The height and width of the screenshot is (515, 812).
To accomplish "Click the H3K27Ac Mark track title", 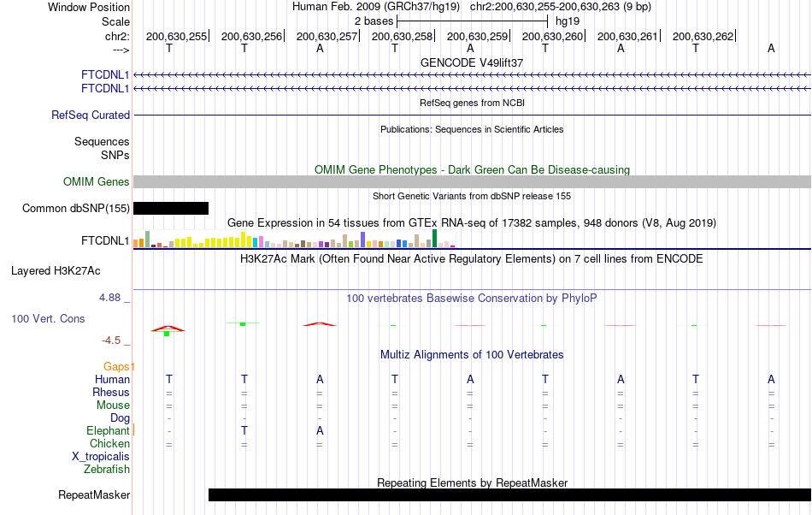I will [x=472, y=258].
